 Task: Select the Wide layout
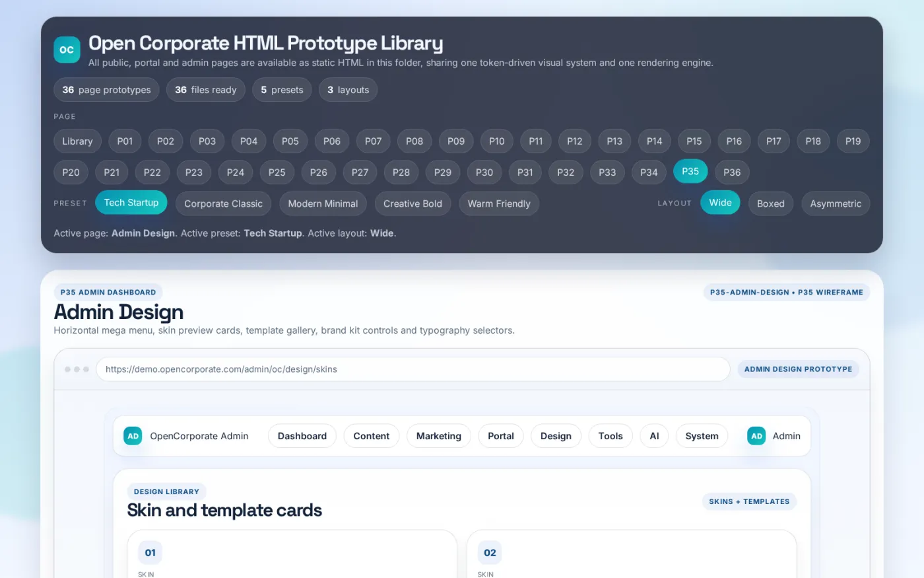tap(721, 203)
